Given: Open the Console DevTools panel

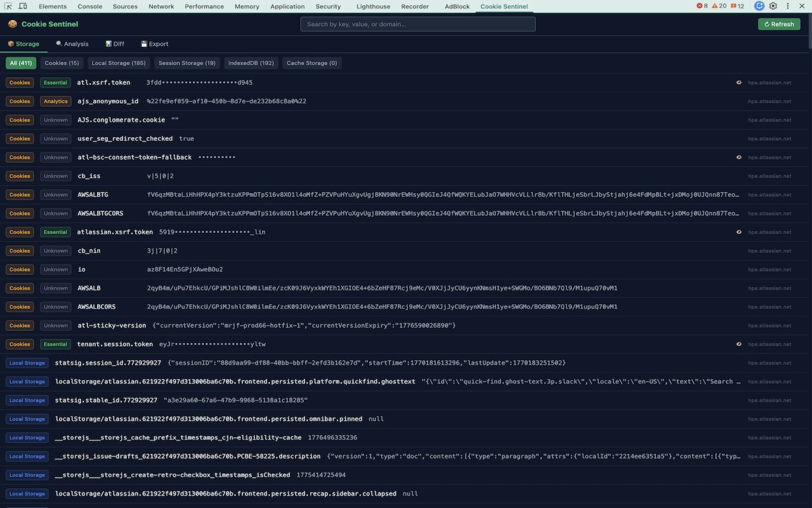Looking at the screenshot, I should point(90,6).
